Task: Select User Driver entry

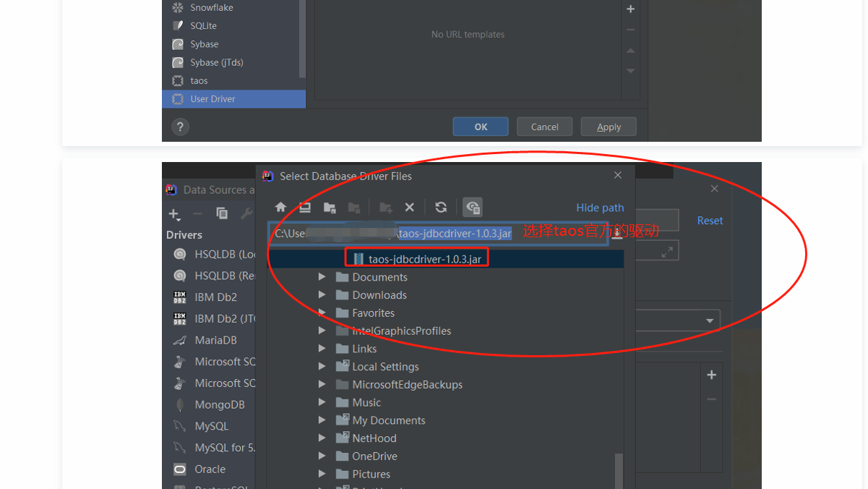Action: (234, 99)
